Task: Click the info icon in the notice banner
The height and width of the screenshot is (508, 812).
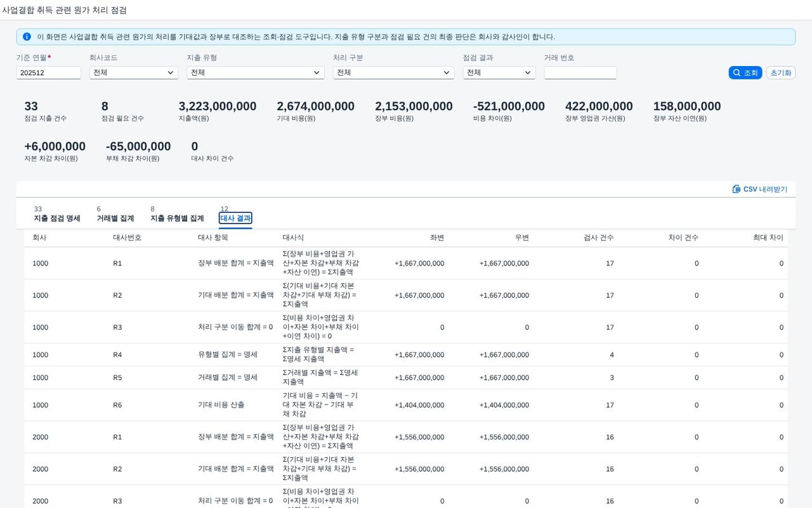Action: [x=27, y=37]
